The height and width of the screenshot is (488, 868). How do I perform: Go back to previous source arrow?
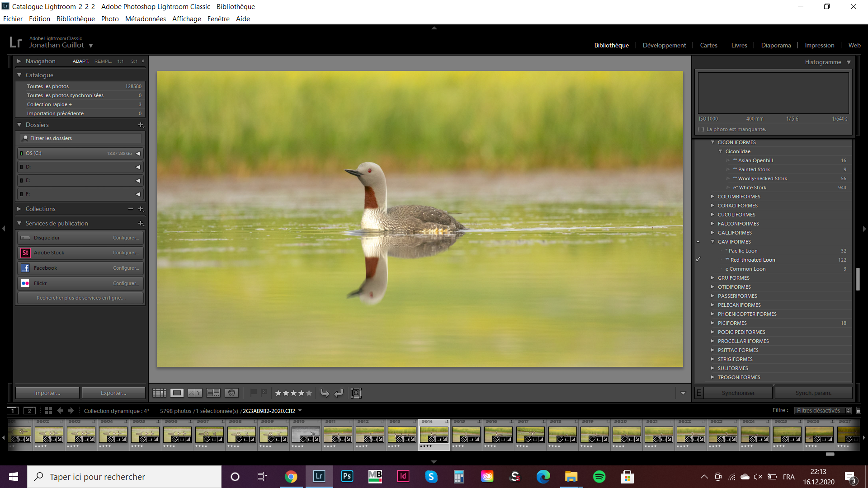pos(60,411)
